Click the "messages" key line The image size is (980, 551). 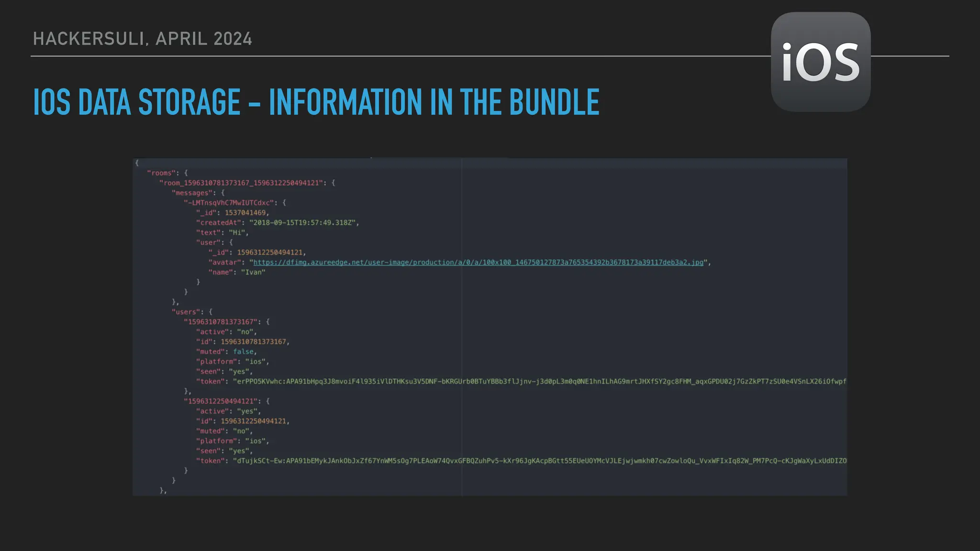198,193
